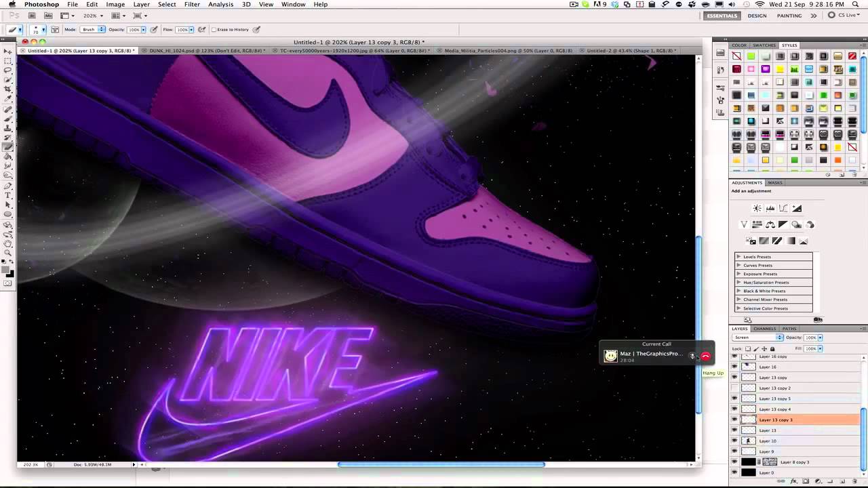This screenshot has width=868, height=488.
Task: Select the Eyedropper tool
Action: coord(7,98)
